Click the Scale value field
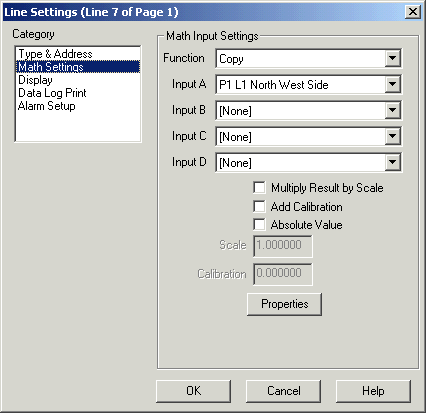This screenshot has height=413, width=426. click(x=283, y=246)
